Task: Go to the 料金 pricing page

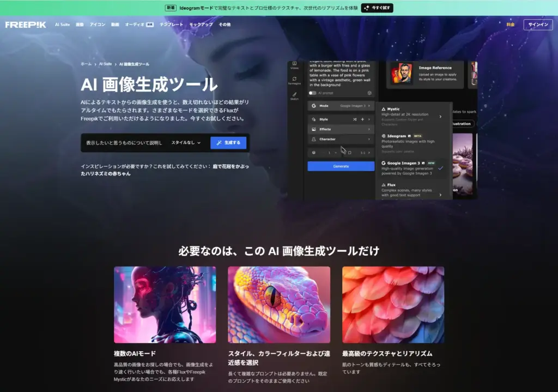Action: click(510, 25)
